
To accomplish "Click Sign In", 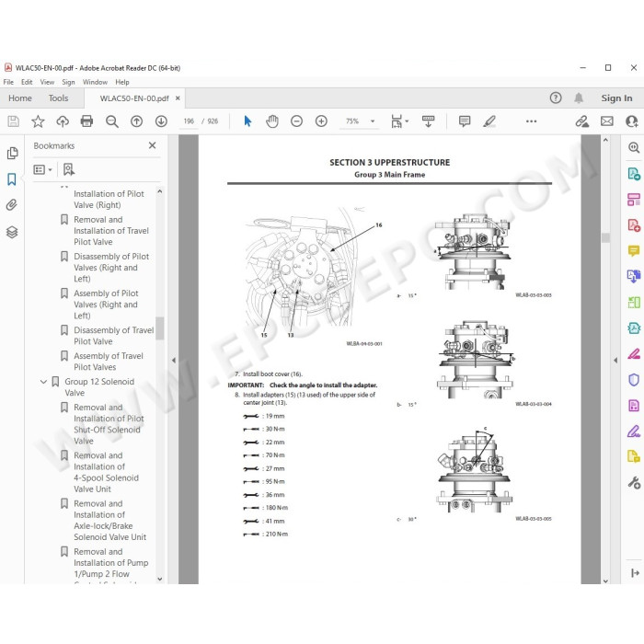I will (x=616, y=98).
